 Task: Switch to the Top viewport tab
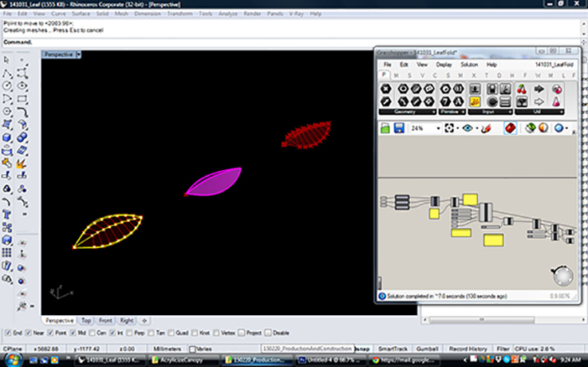coord(85,320)
